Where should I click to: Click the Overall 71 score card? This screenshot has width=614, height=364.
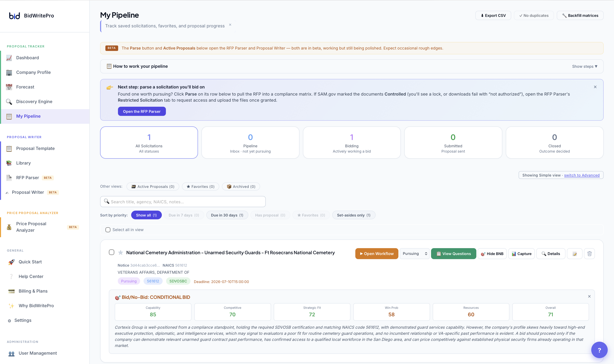550,312
